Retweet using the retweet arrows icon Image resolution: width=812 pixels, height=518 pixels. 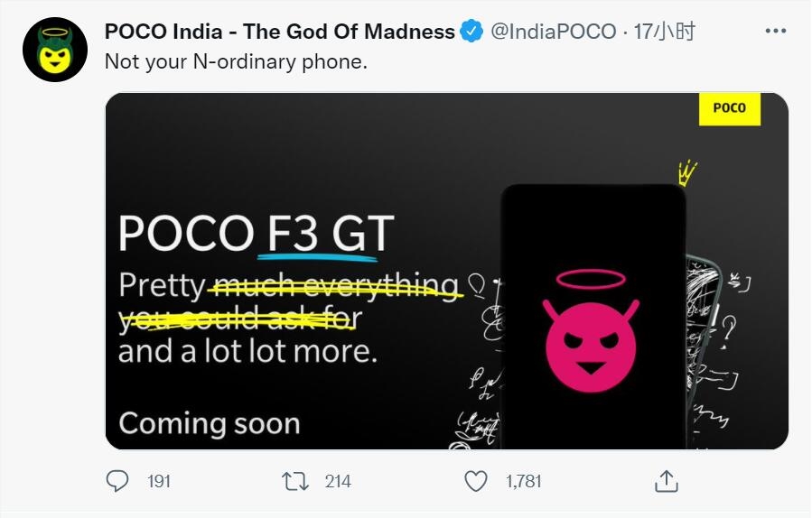tap(295, 481)
